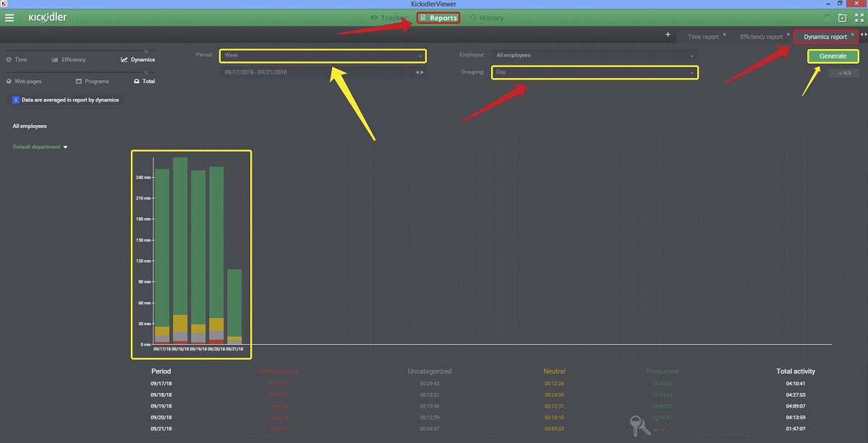Open the Employee dropdown
This screenshot has width=868, height=443.
[595, 56]
